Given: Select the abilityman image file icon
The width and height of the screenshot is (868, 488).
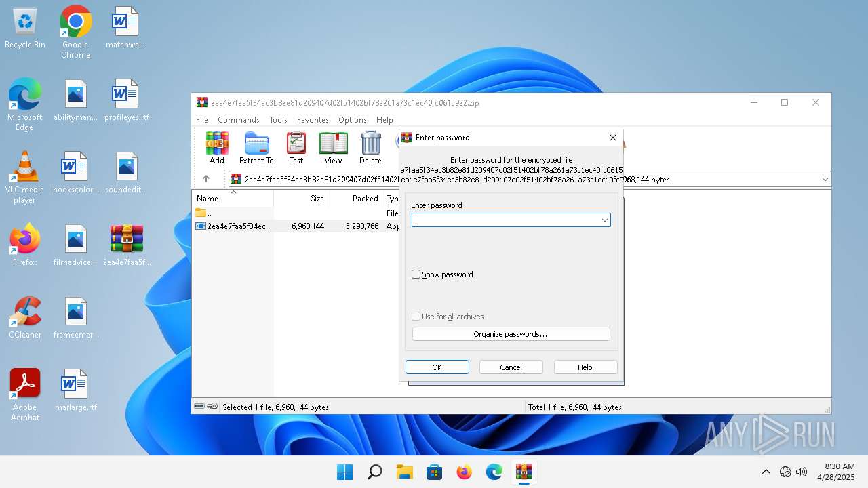Looking at the screenshot, I should 75,101.
